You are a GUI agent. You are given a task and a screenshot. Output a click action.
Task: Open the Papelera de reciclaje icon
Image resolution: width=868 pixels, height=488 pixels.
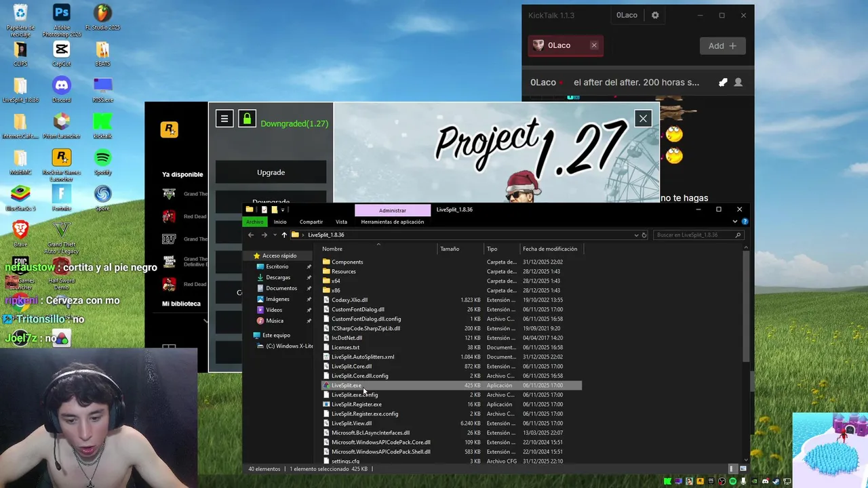coord(20,20)
